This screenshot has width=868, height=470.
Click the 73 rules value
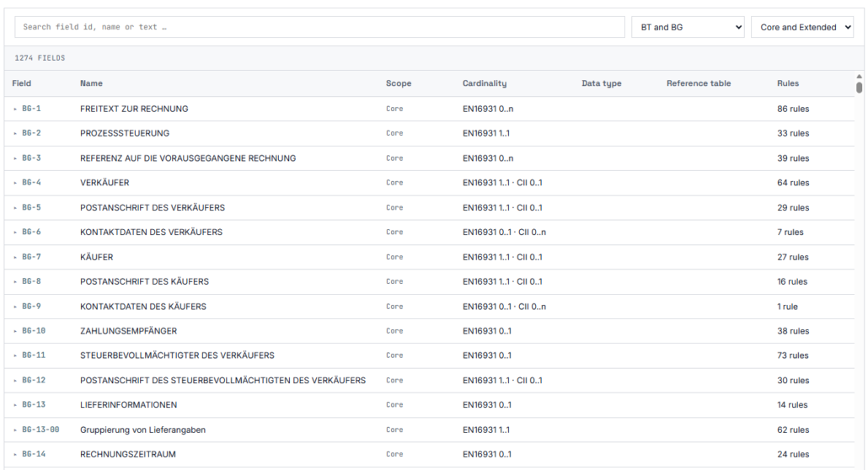click(793, 355)
